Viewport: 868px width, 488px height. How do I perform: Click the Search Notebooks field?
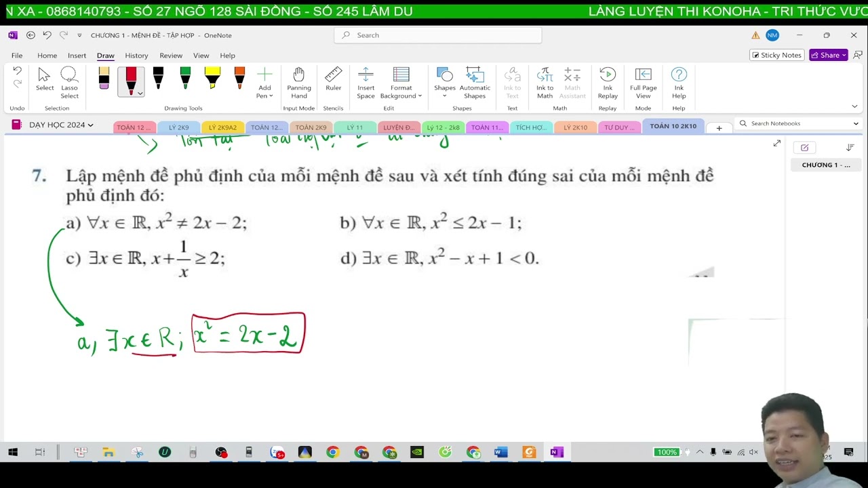(x=799, y=123)
